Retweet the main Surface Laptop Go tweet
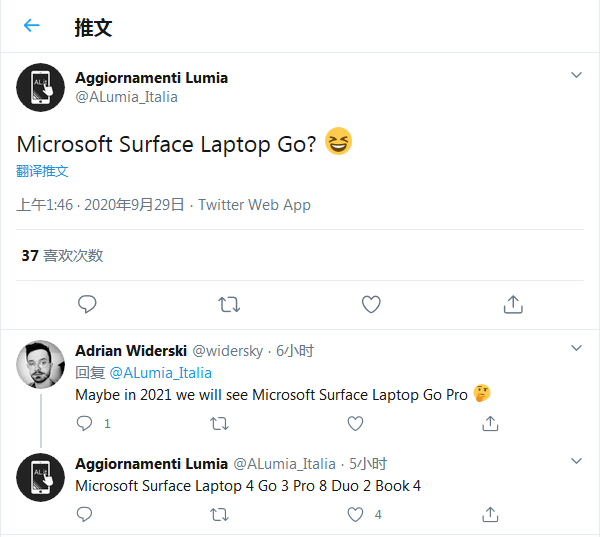The height and width of the screenshot is (537, 600). (x=229, y=304)
